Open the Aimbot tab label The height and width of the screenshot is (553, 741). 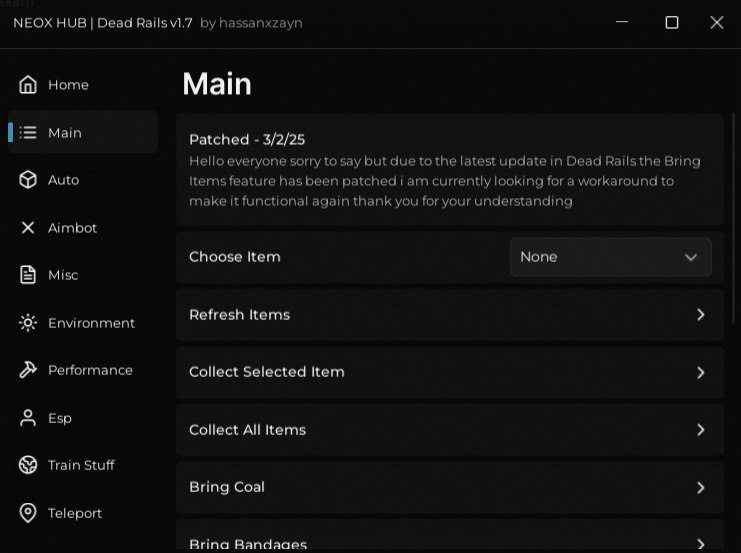tap(73, 228)
